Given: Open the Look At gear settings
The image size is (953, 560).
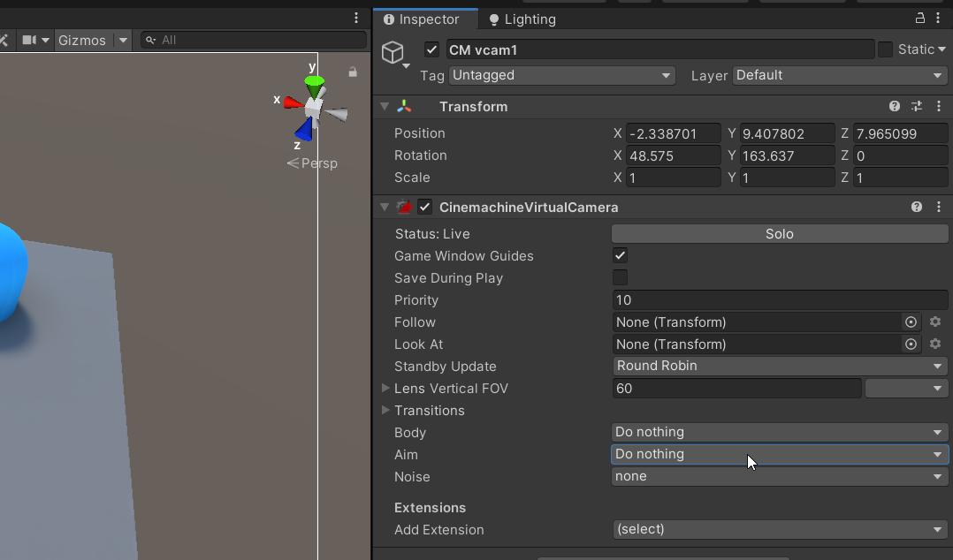Looking at the screenshot, I should (x=935, y=344).
